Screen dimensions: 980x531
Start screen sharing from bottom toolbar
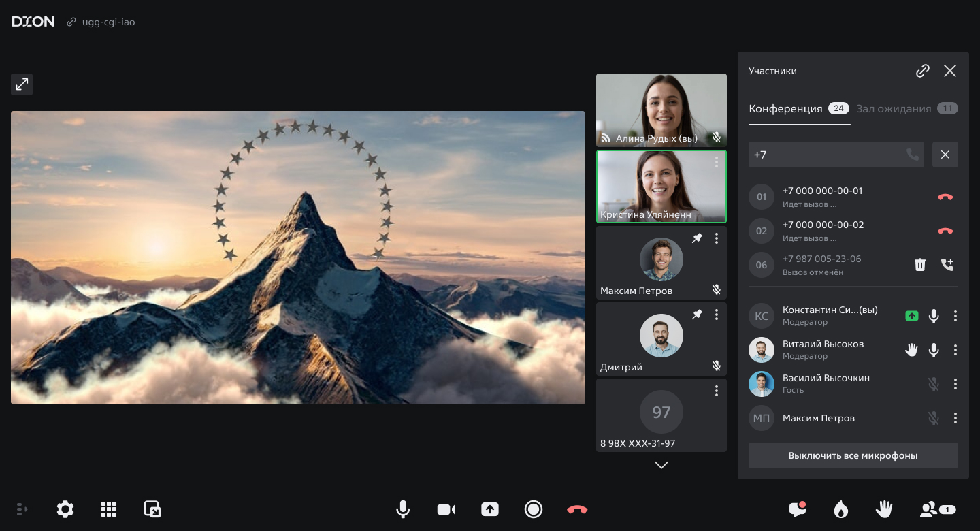[x=490, y=509]
